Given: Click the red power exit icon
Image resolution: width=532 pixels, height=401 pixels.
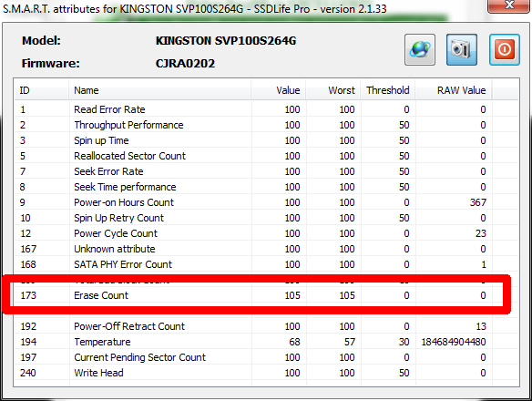Looking at the screenshot, I should tap(504, 49).
